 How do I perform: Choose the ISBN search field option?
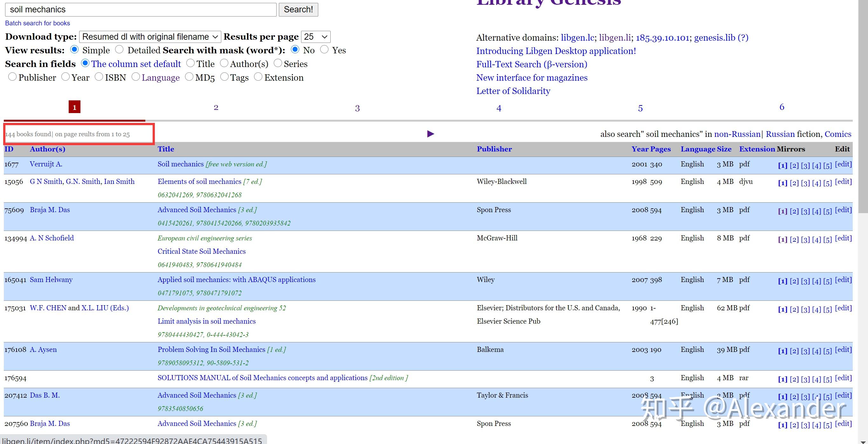point(99,77)
